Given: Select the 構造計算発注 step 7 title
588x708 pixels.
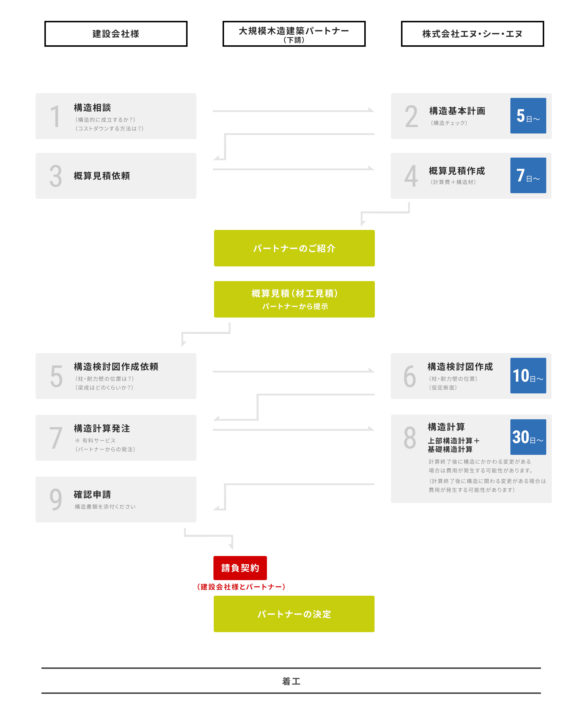Looking at the screenshot, I should tap(102, 428).
